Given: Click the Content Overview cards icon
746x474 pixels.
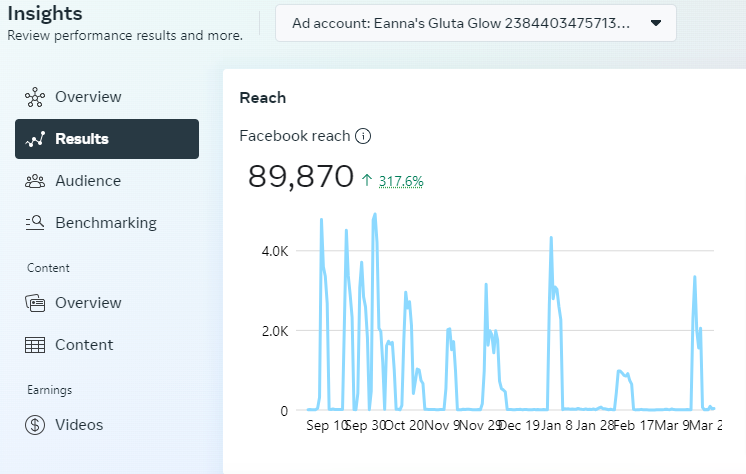Looking at the screenshot, I should pos(35,303).
